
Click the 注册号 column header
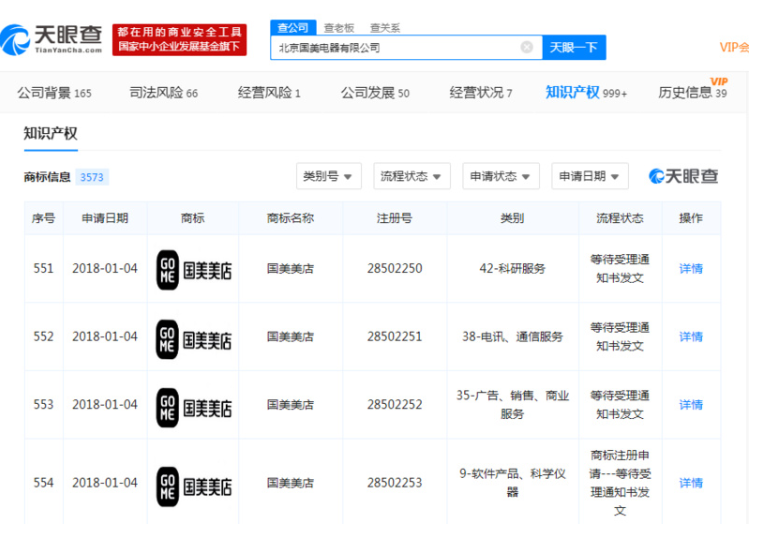(394, 218)
